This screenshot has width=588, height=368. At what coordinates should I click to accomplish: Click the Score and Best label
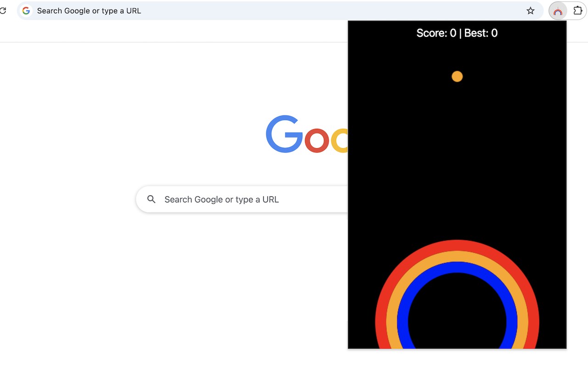(457, 33)
